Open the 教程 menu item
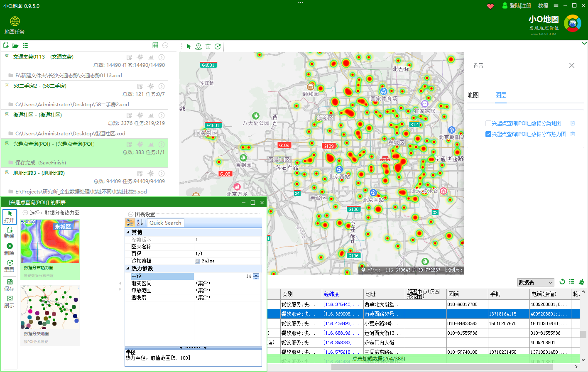Viewport: 588px width, 372px height. (x=543, y=6)
